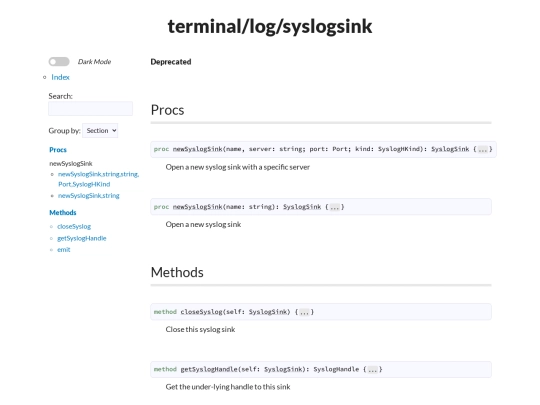Jump to Methods in sidebar

[x=63, y=212]
